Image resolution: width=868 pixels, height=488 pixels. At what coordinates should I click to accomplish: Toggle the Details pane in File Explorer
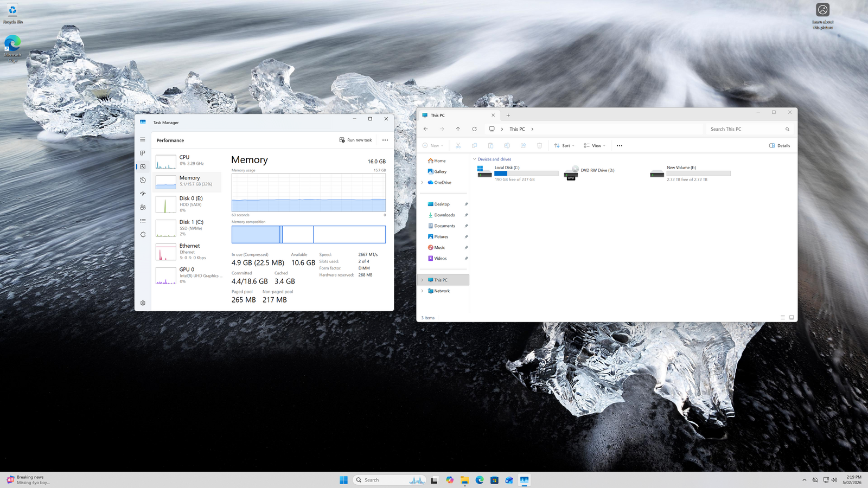(780, 145)
